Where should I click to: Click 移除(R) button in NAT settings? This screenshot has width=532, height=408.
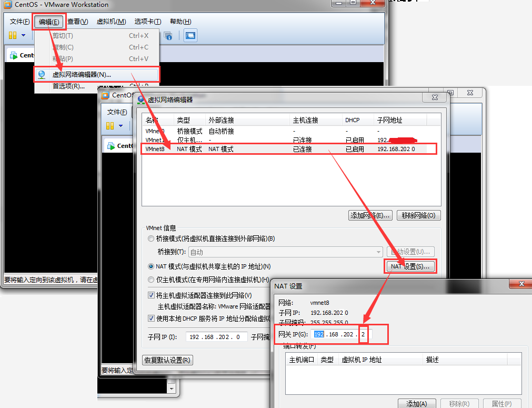(459, 404)
